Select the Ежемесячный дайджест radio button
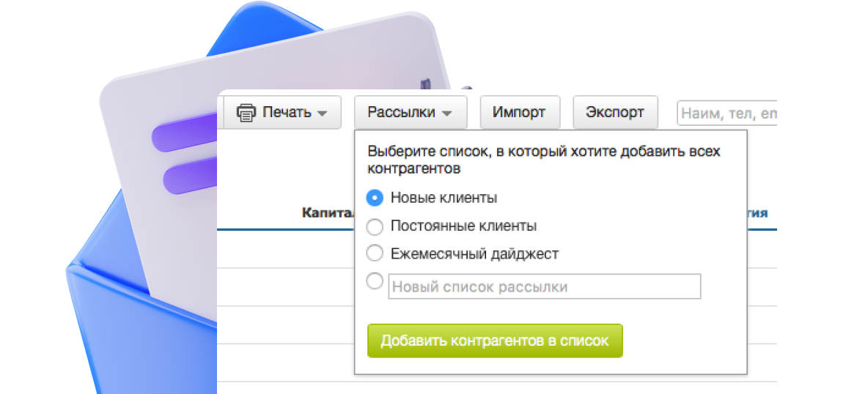Image resolution: width=868 pixels, height=394 pixels. point(375,254)
